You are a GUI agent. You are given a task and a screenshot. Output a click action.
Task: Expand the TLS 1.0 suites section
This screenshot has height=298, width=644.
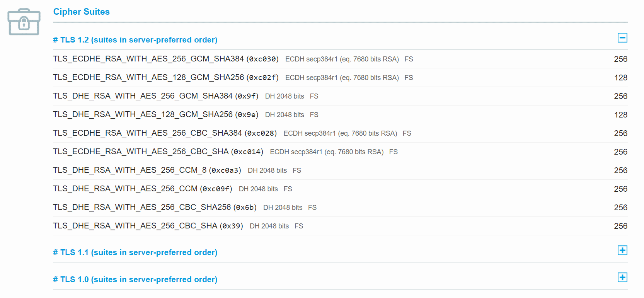pyautogui.click(x=622, y=278)
